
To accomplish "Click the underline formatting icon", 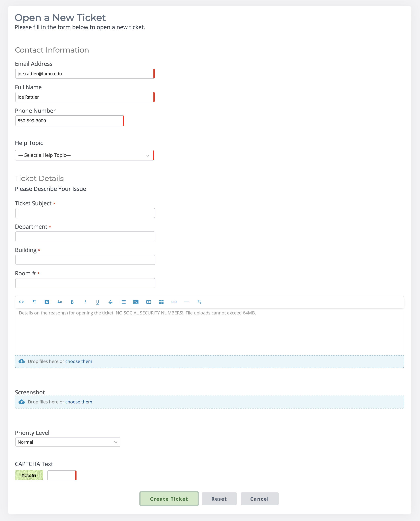I will (x=98, y=302).
